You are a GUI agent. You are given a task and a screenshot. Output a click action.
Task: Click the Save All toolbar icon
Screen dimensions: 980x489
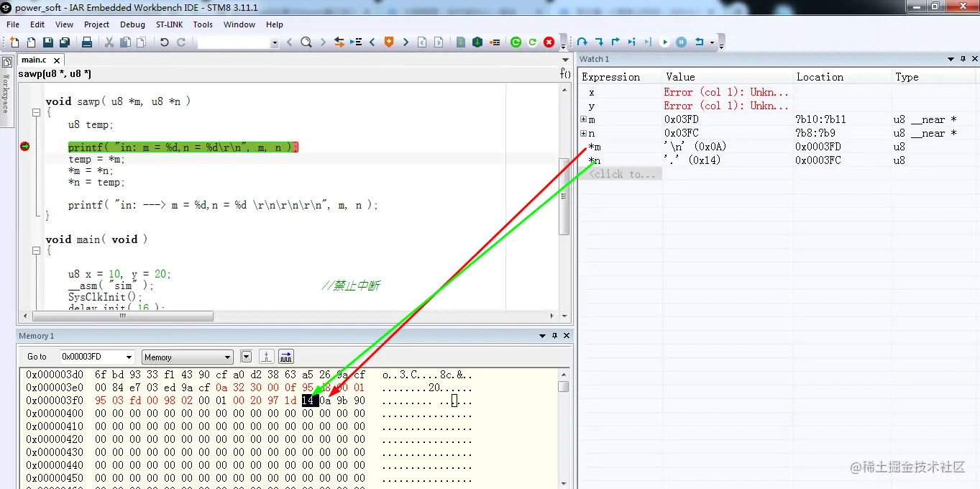[64, 42]
